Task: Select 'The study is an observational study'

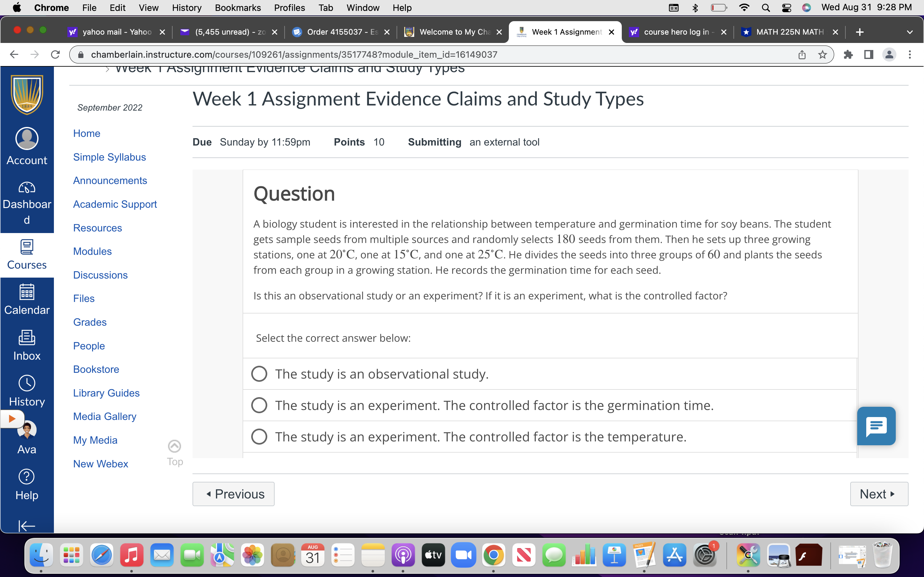Action: pos(259,374)
